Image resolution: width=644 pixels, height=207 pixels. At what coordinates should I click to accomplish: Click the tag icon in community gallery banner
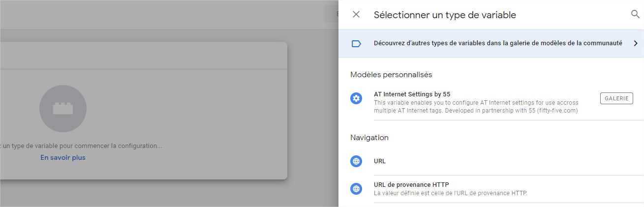click(x=356, y=44)
